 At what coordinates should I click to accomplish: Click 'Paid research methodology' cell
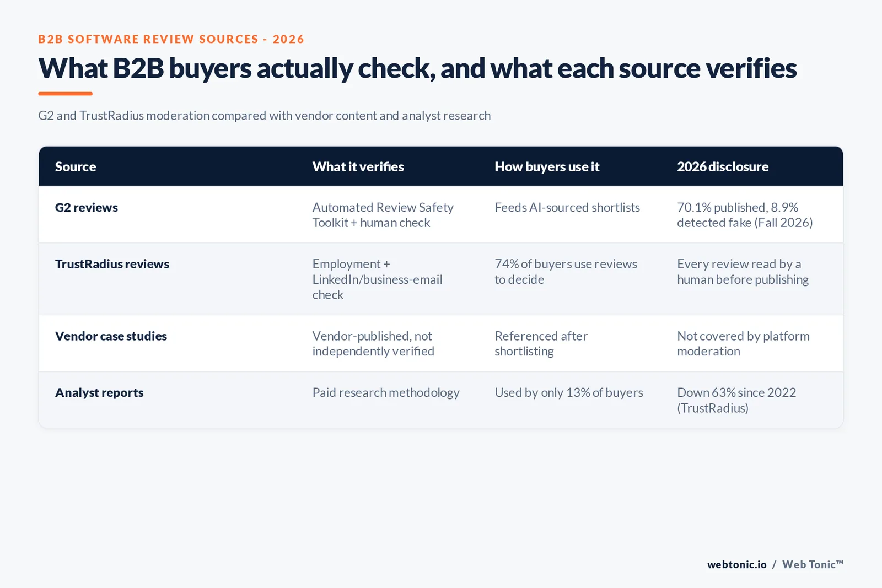tap(386, 393)
